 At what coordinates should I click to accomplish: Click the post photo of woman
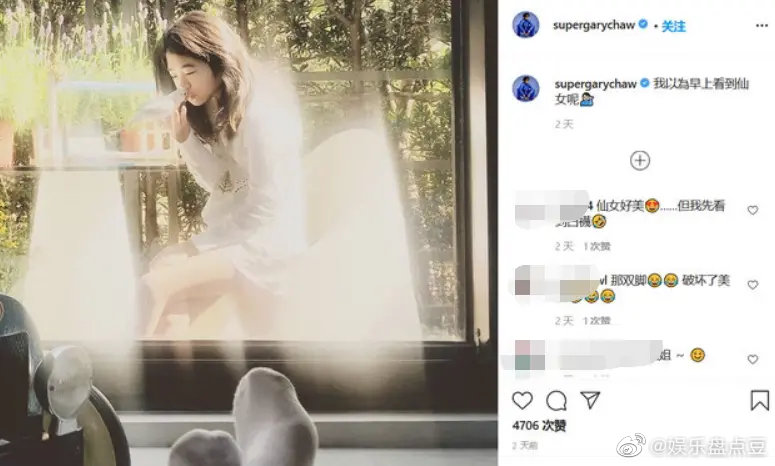(249, 233)
